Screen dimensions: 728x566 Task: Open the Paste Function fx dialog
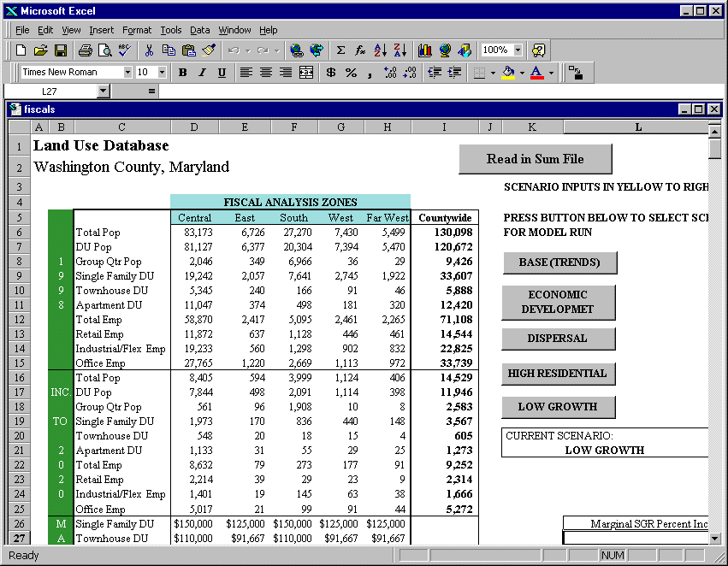360,50
